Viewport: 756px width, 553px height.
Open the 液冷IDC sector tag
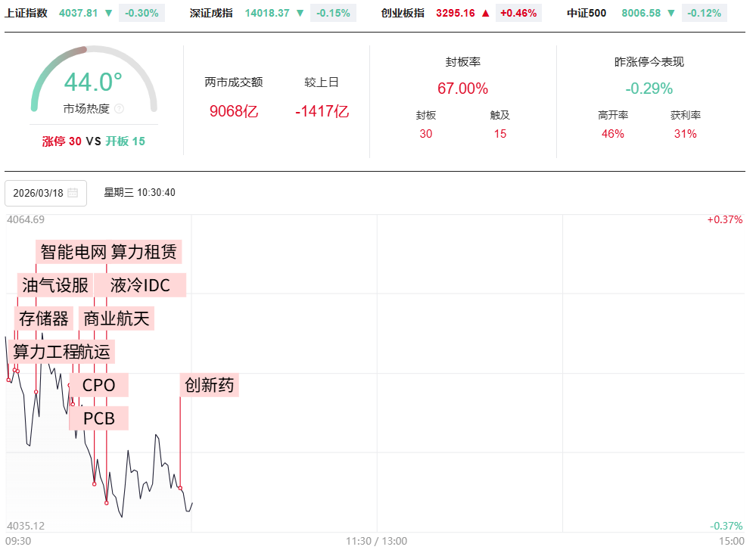tap(140, 285)
